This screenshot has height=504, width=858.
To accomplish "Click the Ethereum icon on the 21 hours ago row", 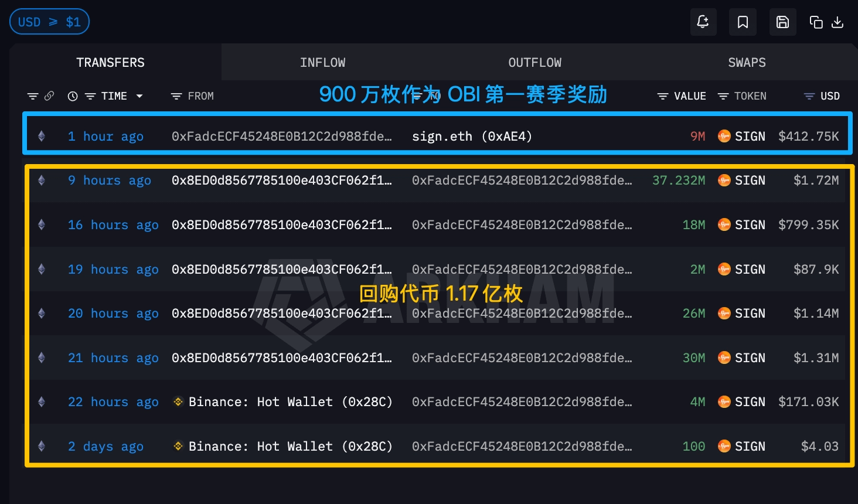I will click(x=42, y=357).
